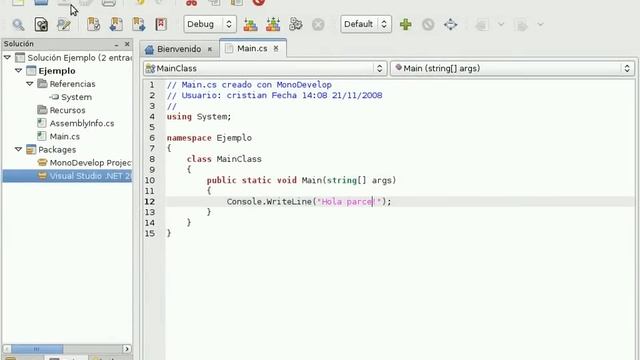Viewport: 640px width, 360px height.
Task: Switch to the Main.cs tab
Action: 252,48
